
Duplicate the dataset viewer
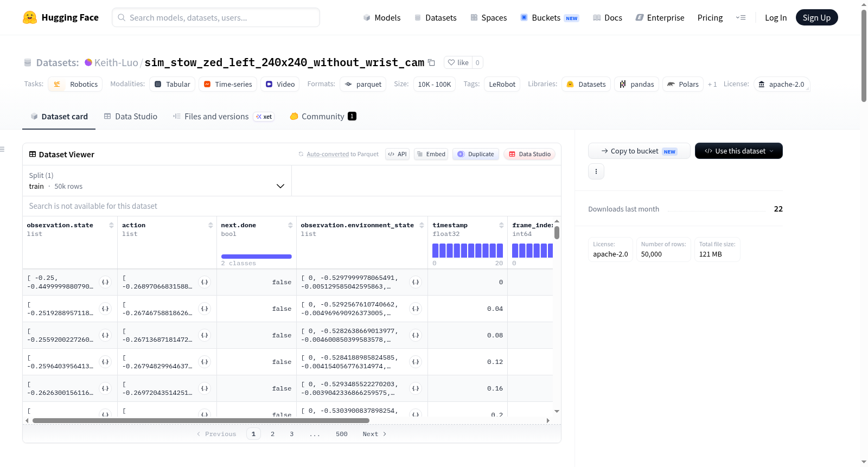[476, 154]
